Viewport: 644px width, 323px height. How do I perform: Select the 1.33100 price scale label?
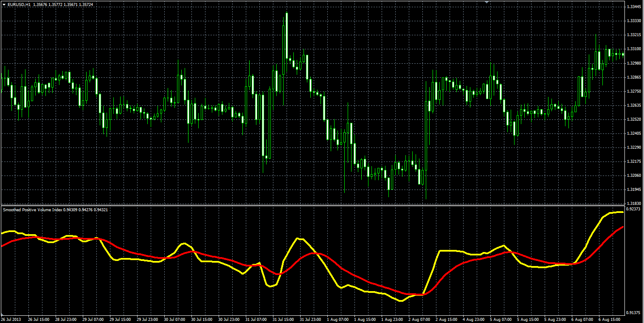pyautogui.click(x=634, y=49)
